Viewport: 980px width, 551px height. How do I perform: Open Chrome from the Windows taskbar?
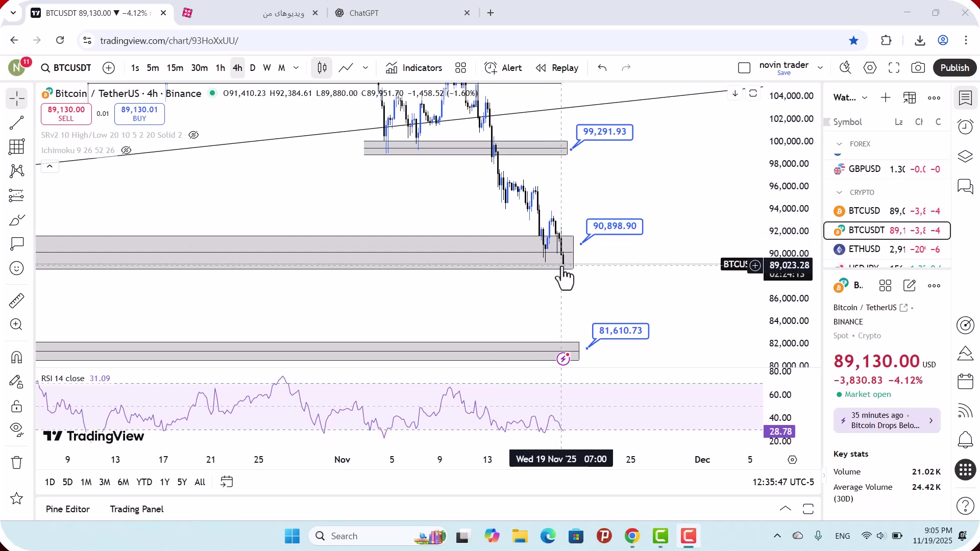632,536
